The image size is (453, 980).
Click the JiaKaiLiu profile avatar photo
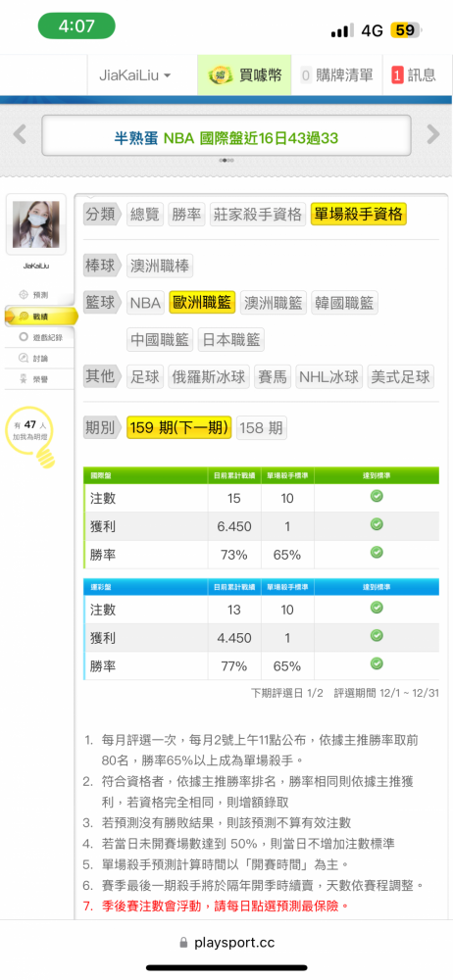[x=35, y=224]
